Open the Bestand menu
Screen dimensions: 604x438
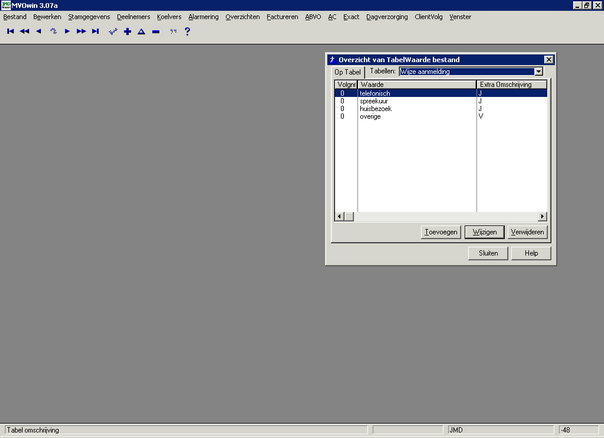[x=15, y=17]
